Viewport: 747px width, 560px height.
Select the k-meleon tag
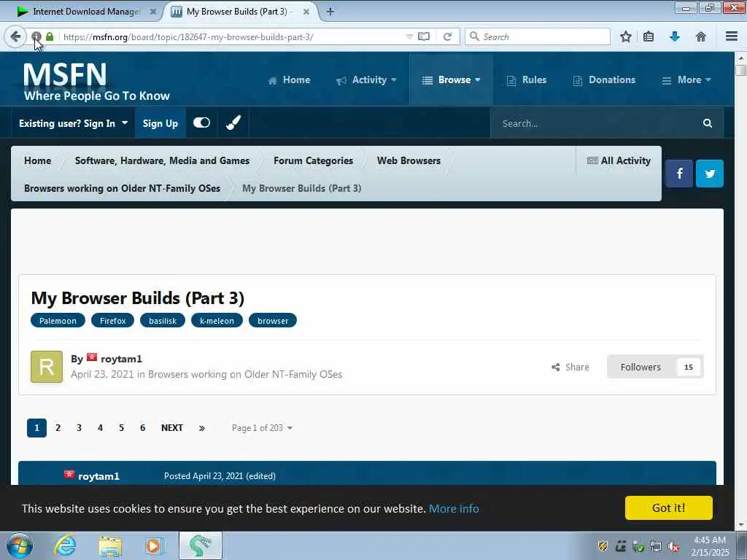(217, 321)
